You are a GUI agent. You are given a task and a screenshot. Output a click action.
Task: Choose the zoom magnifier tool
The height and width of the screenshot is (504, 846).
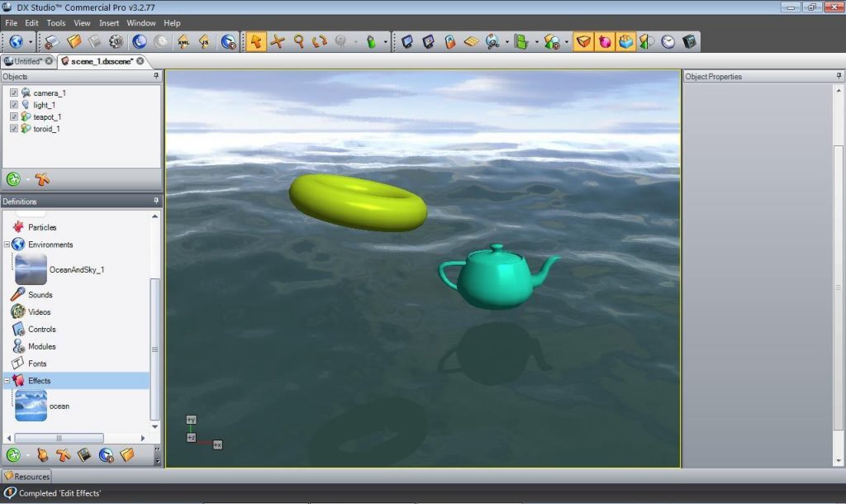[299, 40]
